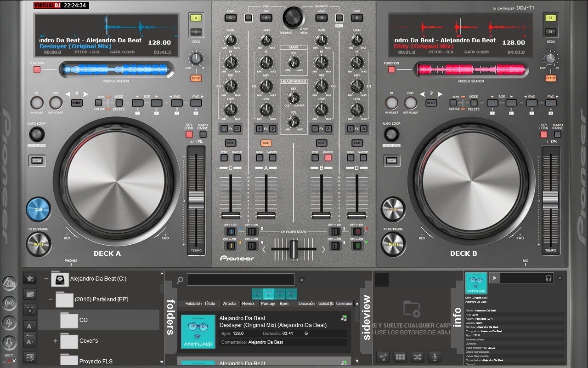
Task: Click the microphone icon on the left edge
Action: click(x=9, y=343)
